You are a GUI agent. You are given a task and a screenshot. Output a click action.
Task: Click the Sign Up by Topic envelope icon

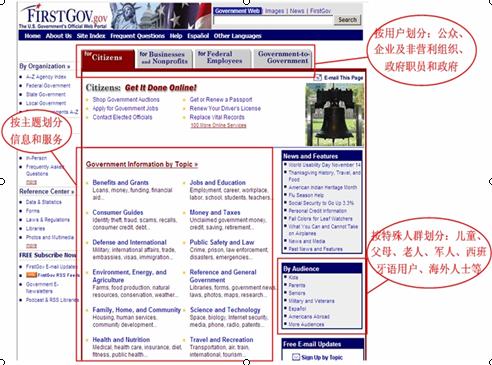tap(296, 357)
